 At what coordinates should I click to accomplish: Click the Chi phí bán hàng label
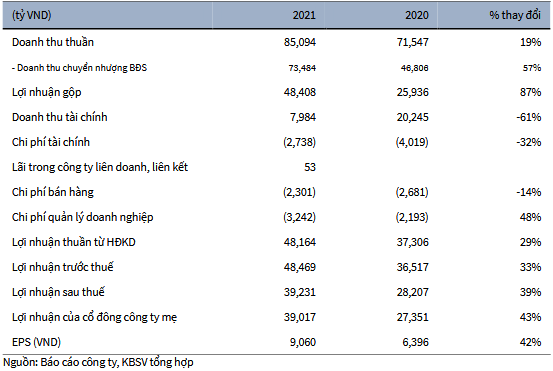point(53,192)
